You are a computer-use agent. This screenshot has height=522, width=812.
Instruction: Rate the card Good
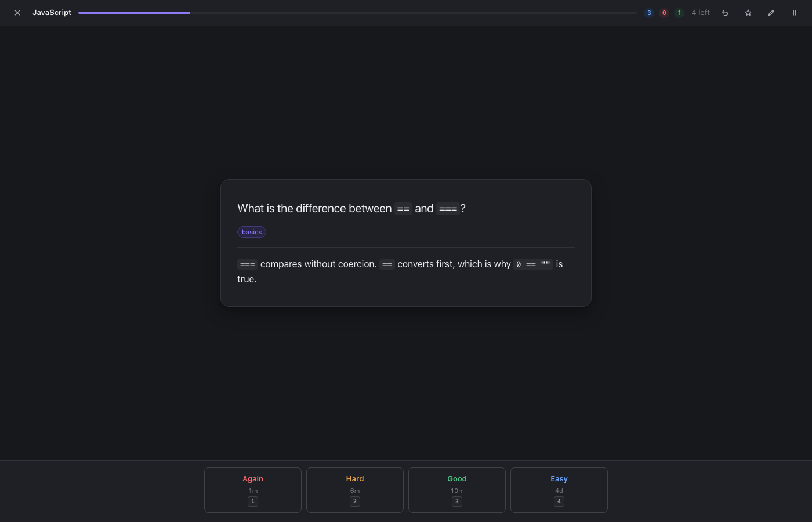(x=457, y=490)
